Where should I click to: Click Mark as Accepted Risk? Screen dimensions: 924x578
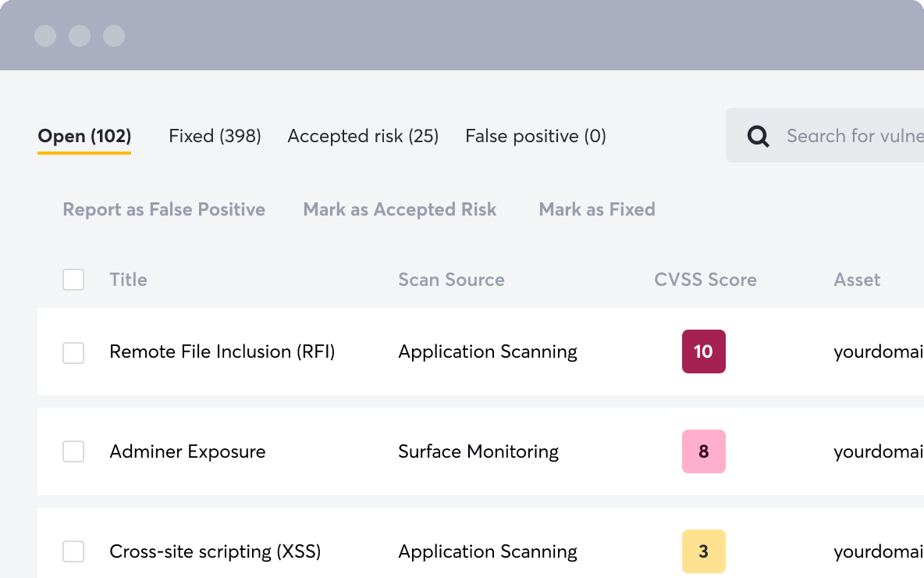400,209
